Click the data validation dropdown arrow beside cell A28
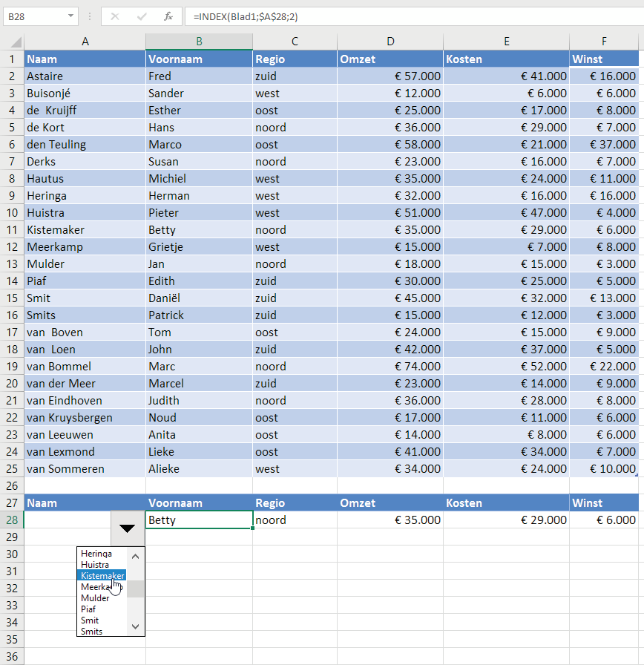The height and width of the screenshot is (665, 644). point(126,528)
